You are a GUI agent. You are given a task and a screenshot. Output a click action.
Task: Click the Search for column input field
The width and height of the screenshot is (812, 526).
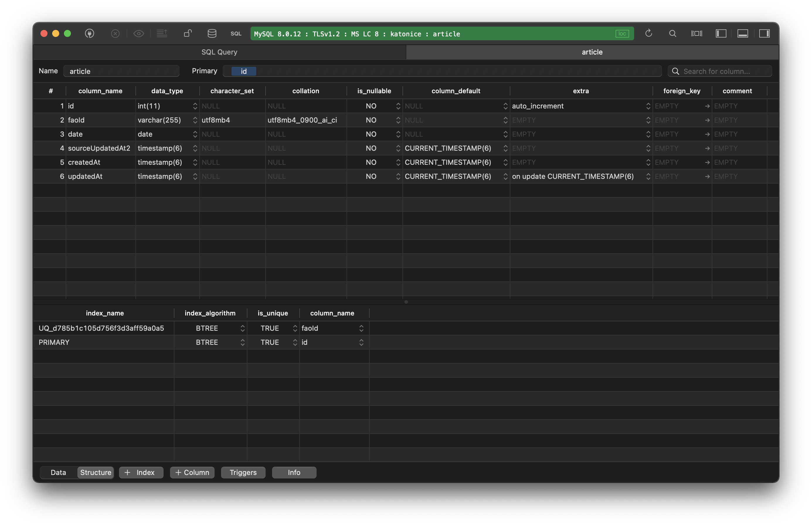(720, 71)
